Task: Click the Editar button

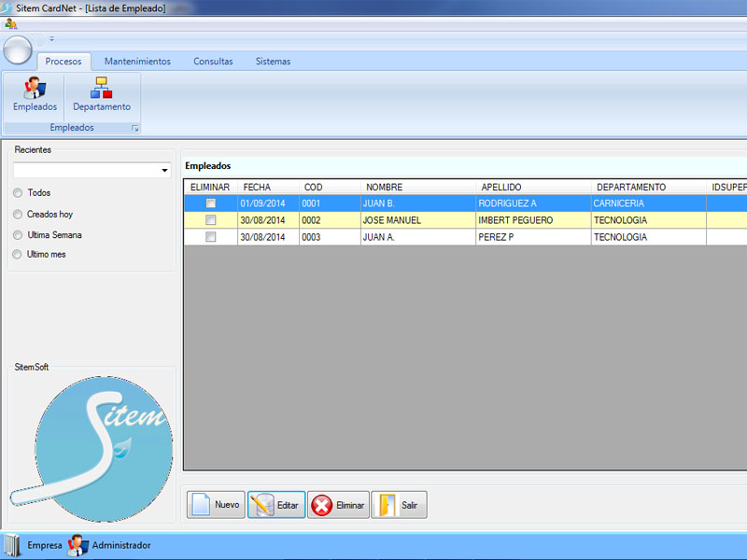Action: [276, 505]
